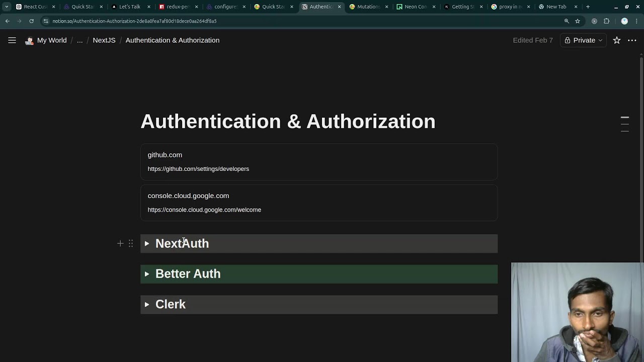This screenshot has width=644, height=362.
Task: Click the circular extension icon beside the puzzle
Action: tap(594, 21)
